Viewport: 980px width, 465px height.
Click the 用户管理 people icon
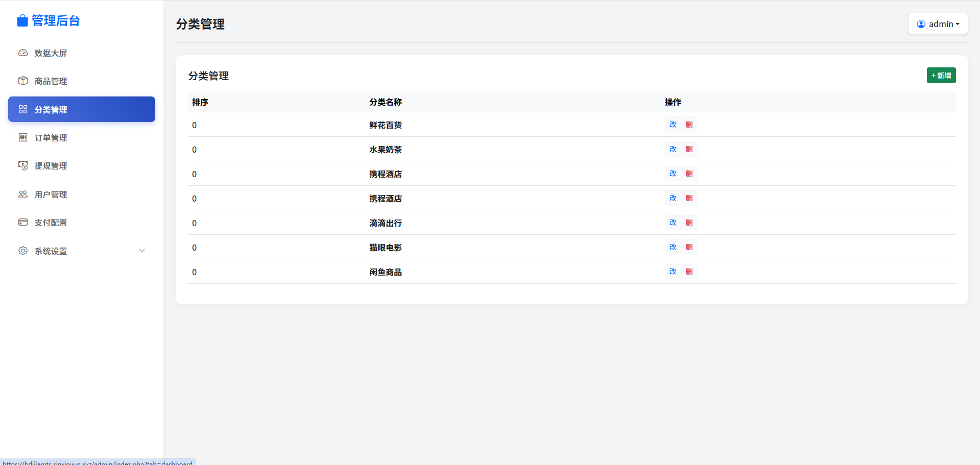pyautogui.click(x=23, y=194)
